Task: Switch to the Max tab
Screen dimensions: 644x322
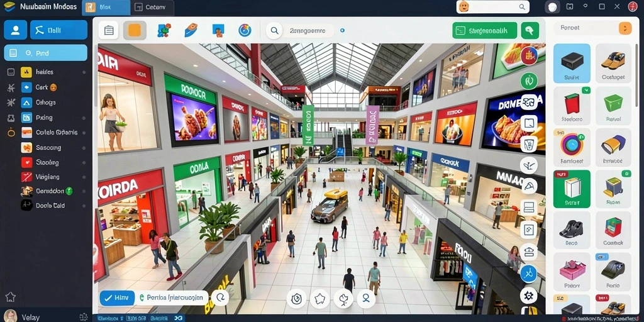Action: [x=106, y=8]
